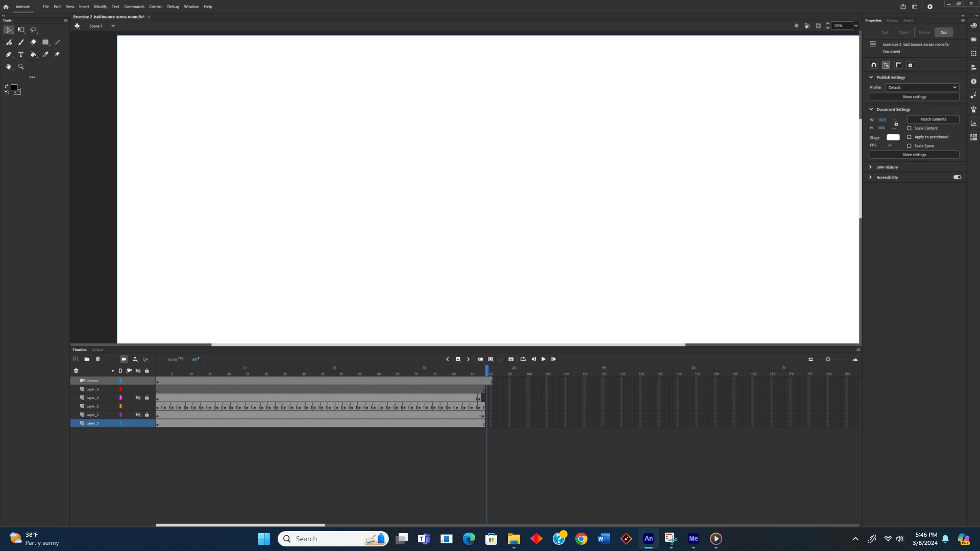Unlock Layer_2 using its lock icon
Image resolution: width=980 pixels, height=551 pixels.
click(147, 415)
